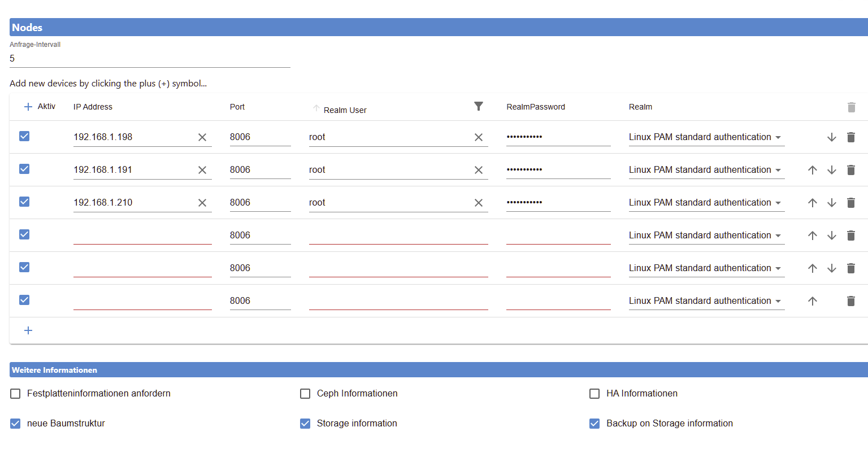Image resolution: width=868 pixels, height=475 pixels.
Task: Move the 192.168.1.210 row down
Action: click(x=831, y=203)
